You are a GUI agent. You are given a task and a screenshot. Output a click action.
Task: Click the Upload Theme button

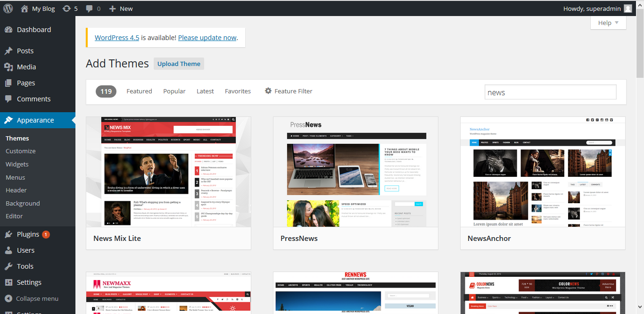tap(179, 64)
